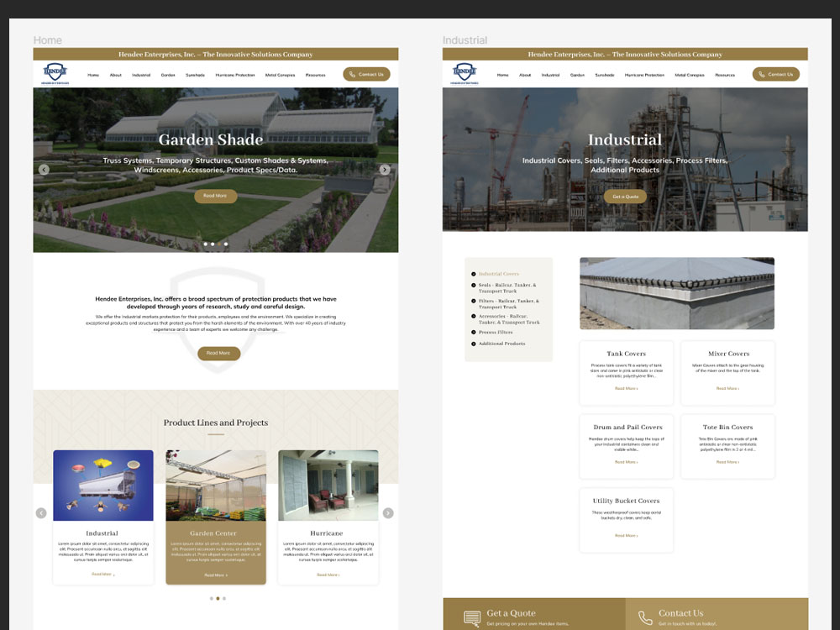Click Industrial card blue railcar thumbnail
840x630 pixels.
coord(102,486)
